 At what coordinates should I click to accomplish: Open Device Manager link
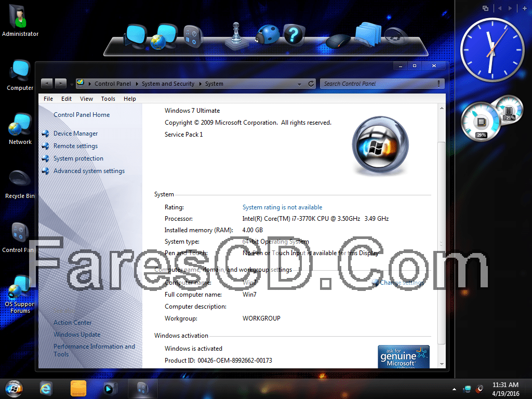(75, 134)
